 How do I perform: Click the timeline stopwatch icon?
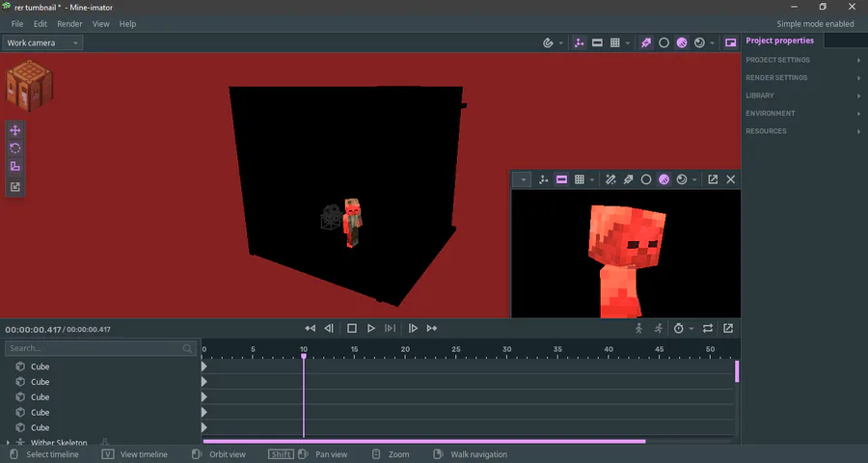679,328
